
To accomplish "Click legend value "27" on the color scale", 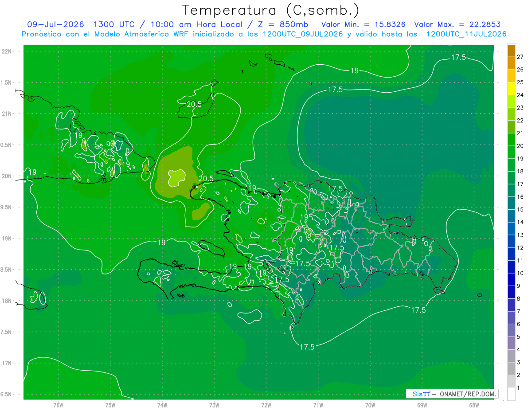I will pyautogui.click(x=520, y=57).
